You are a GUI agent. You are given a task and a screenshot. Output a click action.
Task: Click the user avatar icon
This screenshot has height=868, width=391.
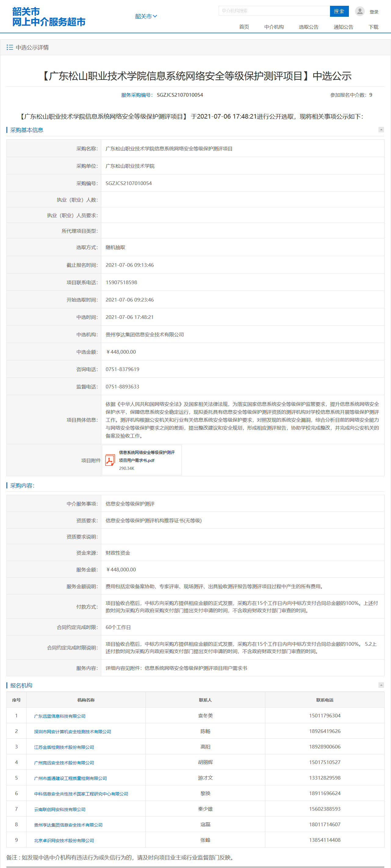(x=360, y=12)
